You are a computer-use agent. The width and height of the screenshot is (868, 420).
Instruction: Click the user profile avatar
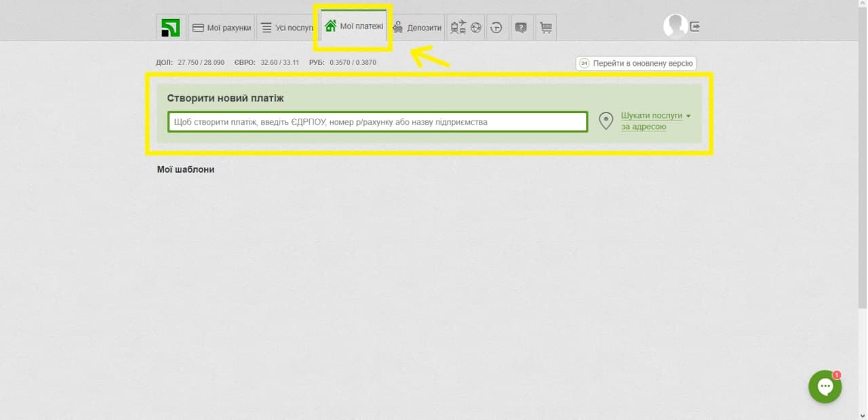pyautogui.click(x=675, y=26)
